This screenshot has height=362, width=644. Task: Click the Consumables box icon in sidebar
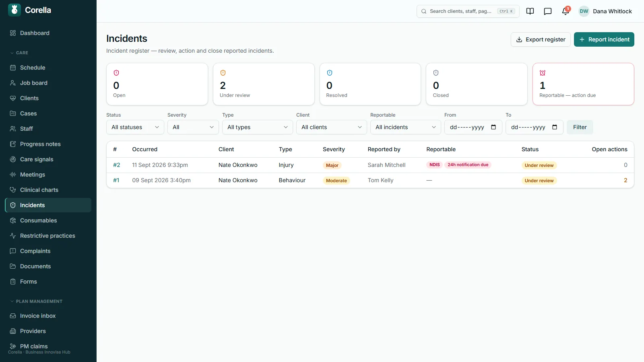(13, 220)
